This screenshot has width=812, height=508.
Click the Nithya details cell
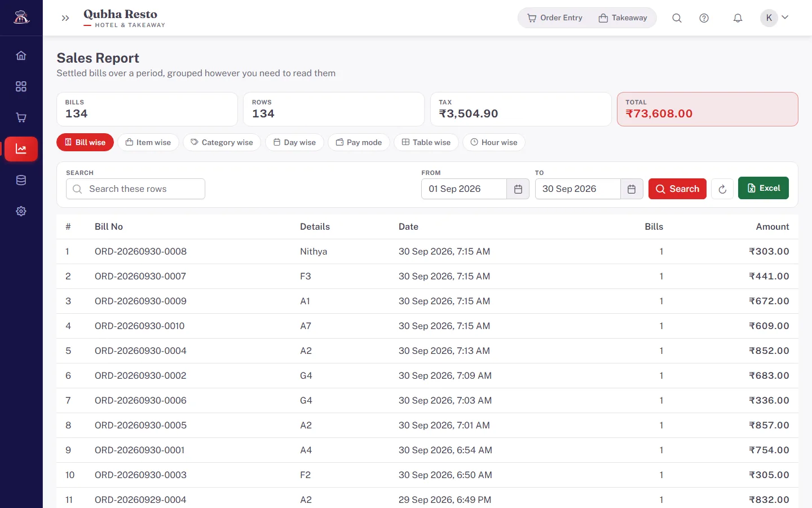click(314, 251)
